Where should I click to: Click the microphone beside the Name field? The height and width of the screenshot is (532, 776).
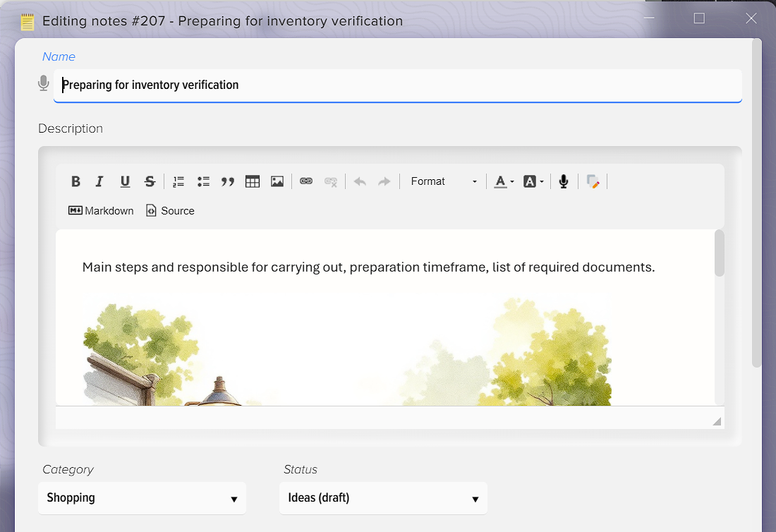(44, 84)
